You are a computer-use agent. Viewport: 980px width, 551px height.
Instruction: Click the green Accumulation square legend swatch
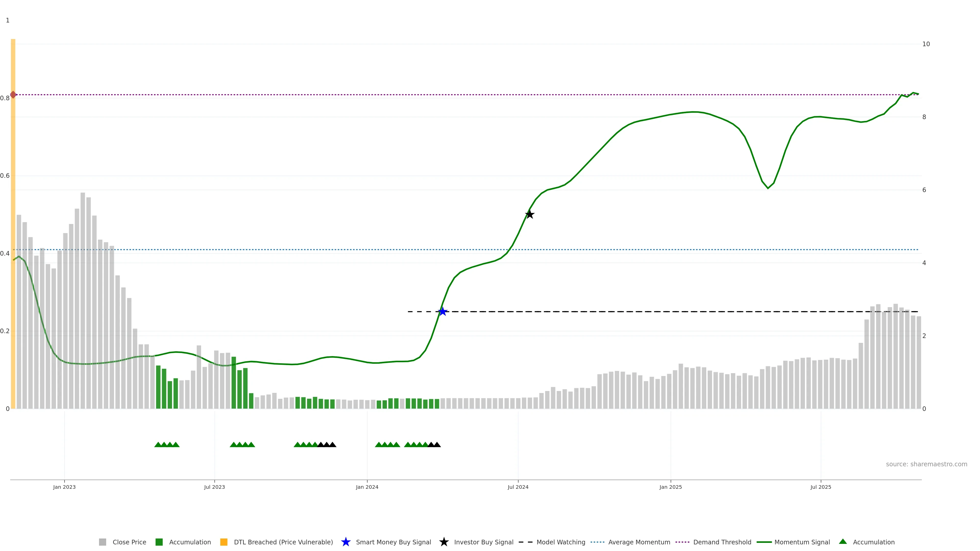(159, 542)
